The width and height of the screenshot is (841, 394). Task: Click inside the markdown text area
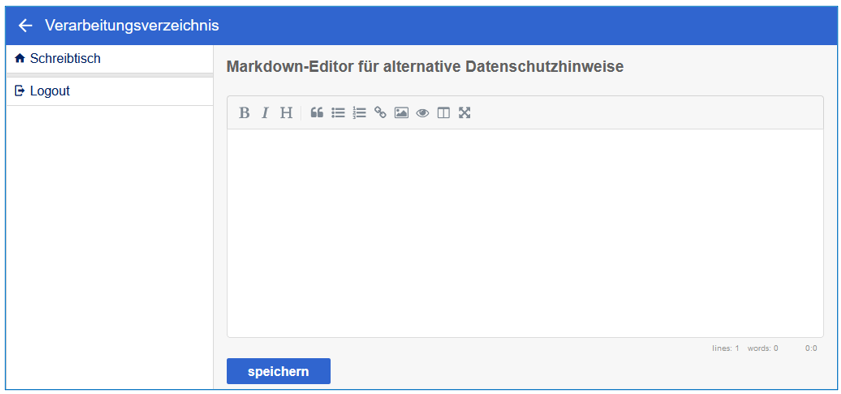(x=525, y=233)
